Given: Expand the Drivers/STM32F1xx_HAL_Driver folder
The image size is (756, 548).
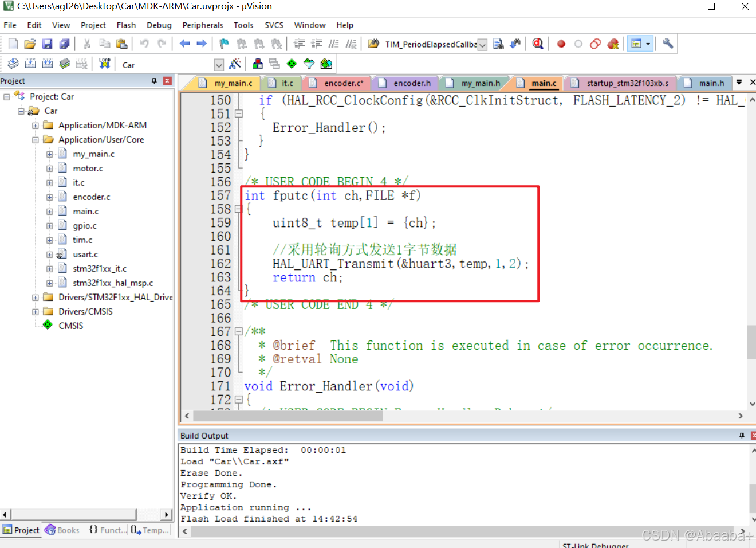Looking at the screenshot, I should [36, 298].
